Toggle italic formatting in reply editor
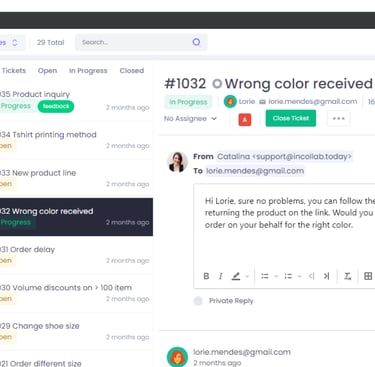The width and height of the screenshot is (375, 367). [220, 276]
